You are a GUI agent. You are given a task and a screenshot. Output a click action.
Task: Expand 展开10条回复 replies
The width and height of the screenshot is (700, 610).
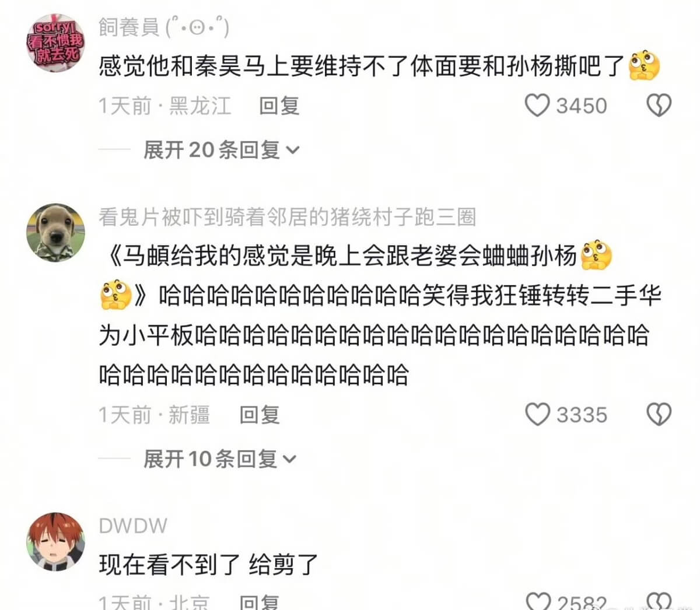pos(220,459)
